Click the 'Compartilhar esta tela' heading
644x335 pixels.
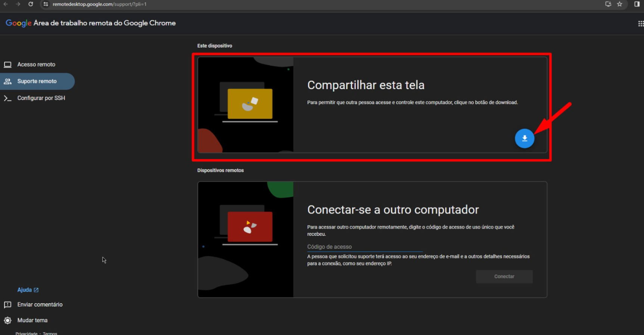pos(366,85)
